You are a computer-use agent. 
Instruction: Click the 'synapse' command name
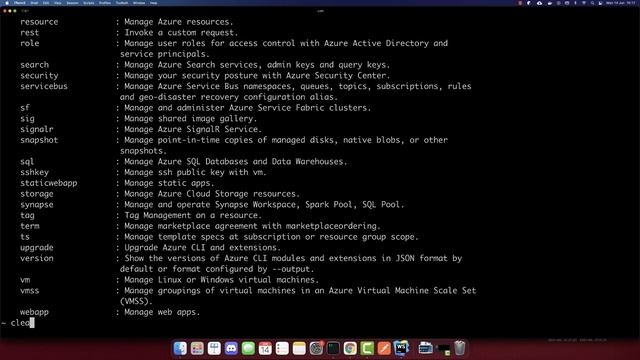[x=37, y=204]
